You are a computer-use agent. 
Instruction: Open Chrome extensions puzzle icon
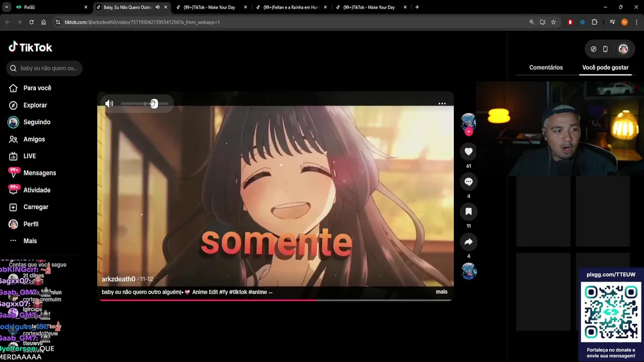(x=594, y=22)
